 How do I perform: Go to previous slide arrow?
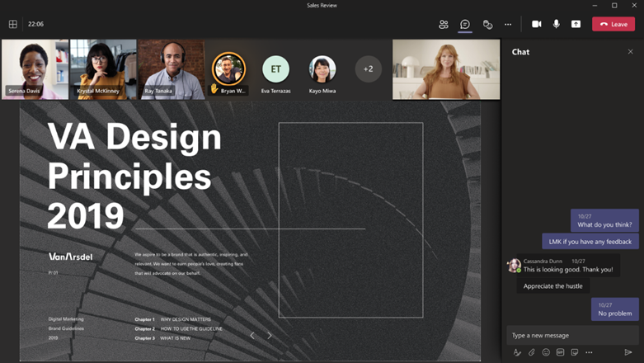[252, 336]
